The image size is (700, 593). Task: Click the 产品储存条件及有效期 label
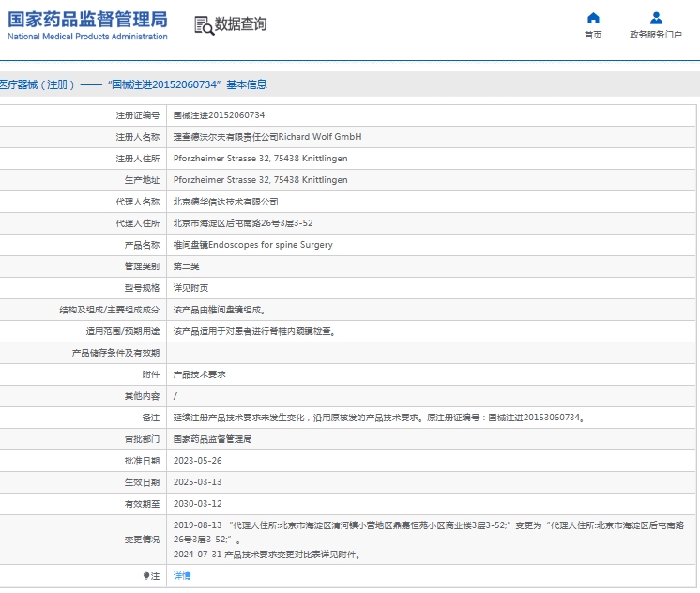click(115, 353)
